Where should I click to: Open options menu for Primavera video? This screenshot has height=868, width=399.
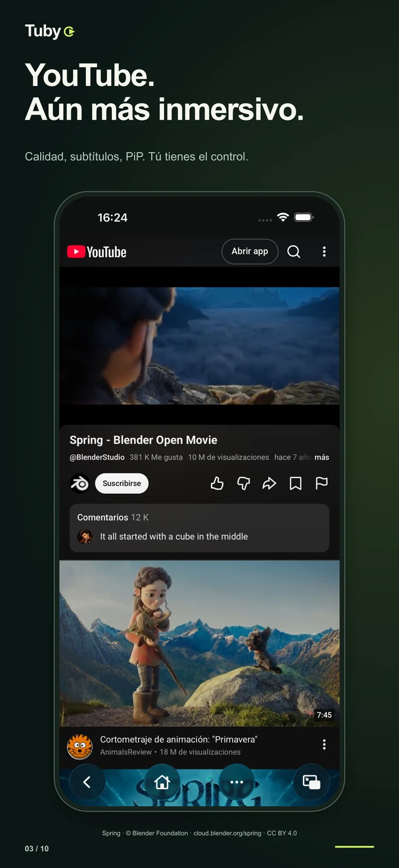[x=324, y=745]
